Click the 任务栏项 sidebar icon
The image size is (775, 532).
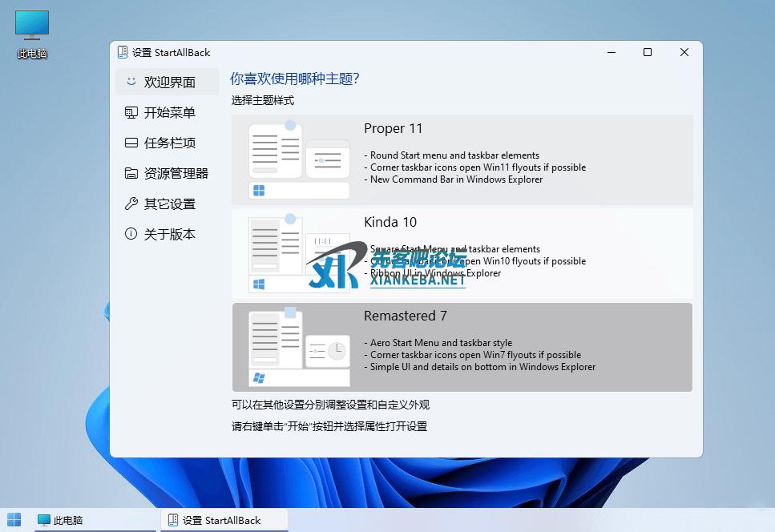click(131, 143)
